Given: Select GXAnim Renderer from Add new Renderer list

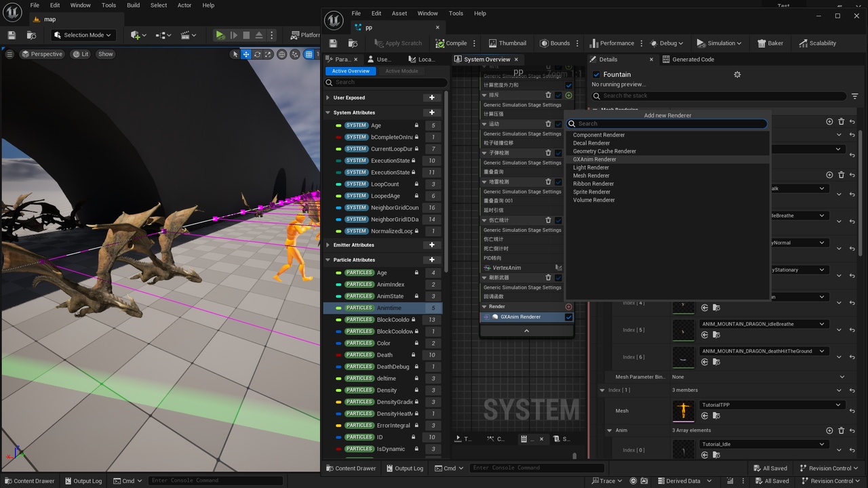Looking at the screenshot, I should [595, 159].
